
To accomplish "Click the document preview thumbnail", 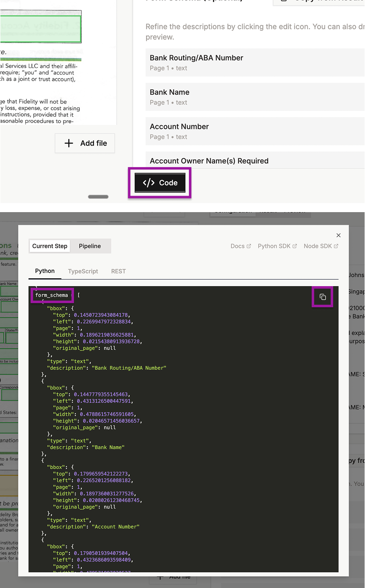I will click(58, 62).
